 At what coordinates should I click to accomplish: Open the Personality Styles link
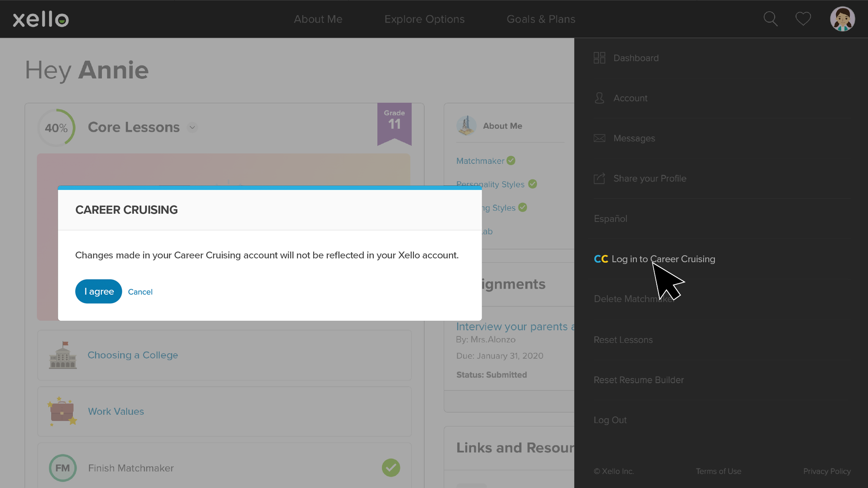(490, 184)
